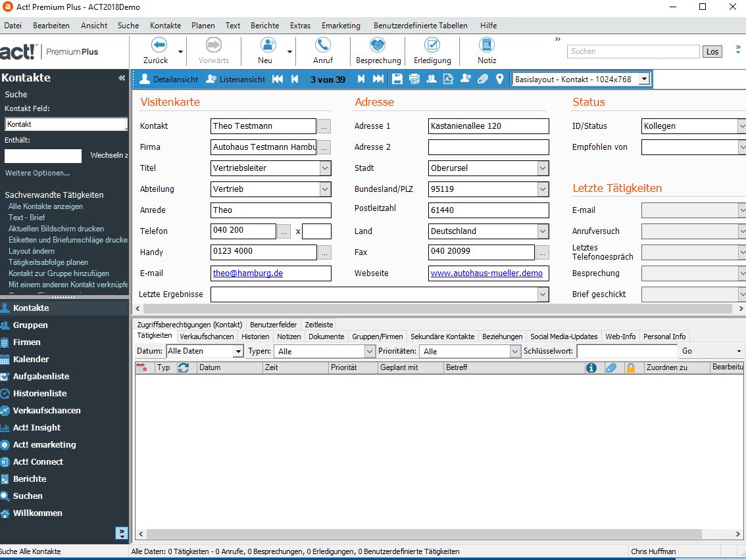This screenshot has height=560, width=746.
Task: Open Verkaufschancen in the sidebar
Action: [x=47, y=411]
